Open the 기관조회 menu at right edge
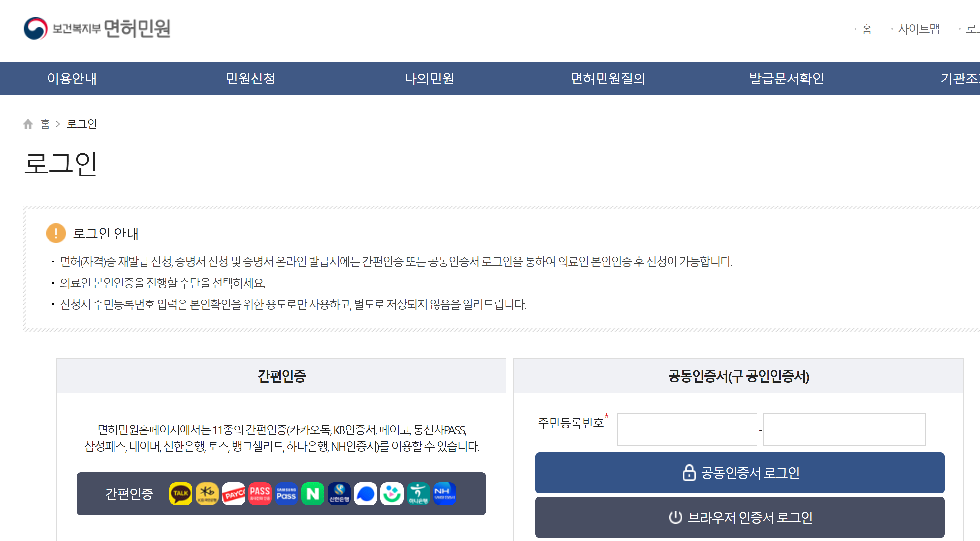This screenshot has height=541, width=980. (x=960, y=79)
